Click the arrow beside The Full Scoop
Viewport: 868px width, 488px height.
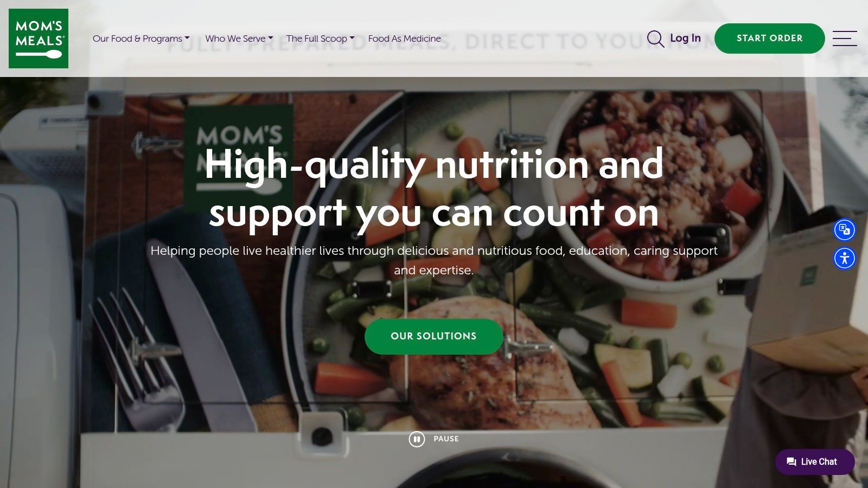coord(352,38)
